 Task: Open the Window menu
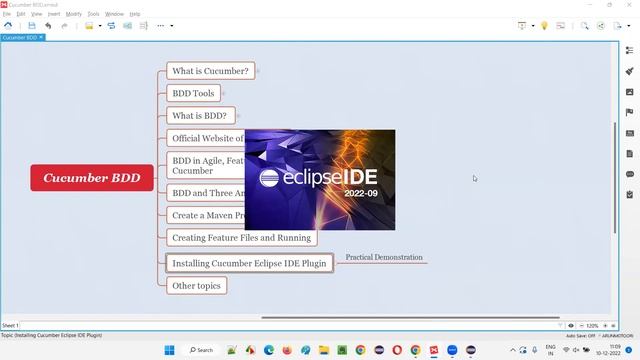114,14
